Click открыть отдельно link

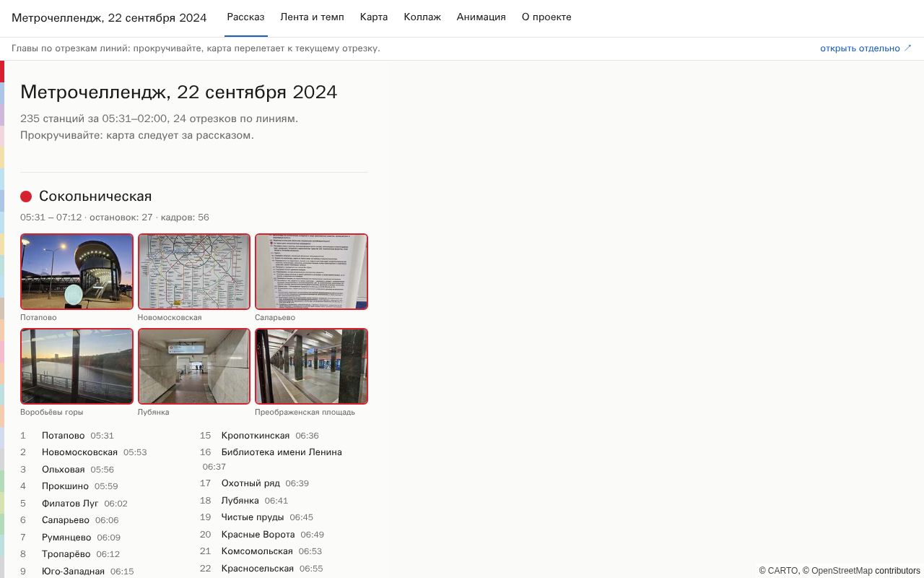tap(866, 48)
